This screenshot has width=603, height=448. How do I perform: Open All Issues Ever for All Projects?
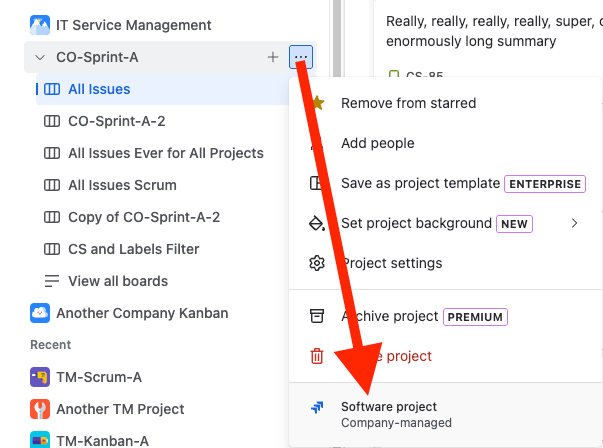165,153
